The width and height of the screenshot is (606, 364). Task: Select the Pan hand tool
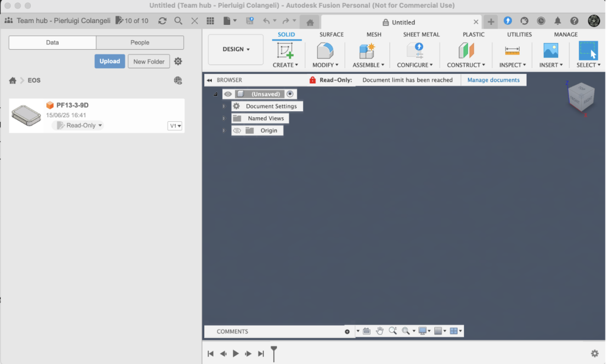click(379, 331)
